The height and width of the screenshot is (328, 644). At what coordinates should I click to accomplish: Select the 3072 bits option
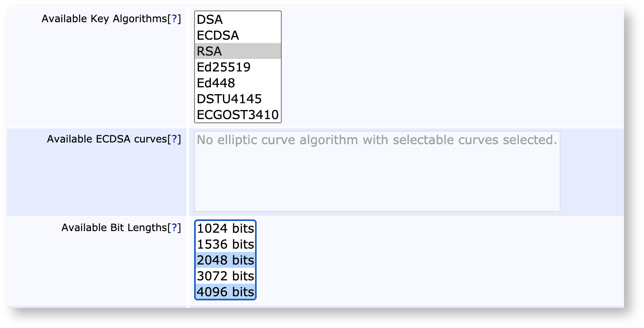tap(225, 276)
